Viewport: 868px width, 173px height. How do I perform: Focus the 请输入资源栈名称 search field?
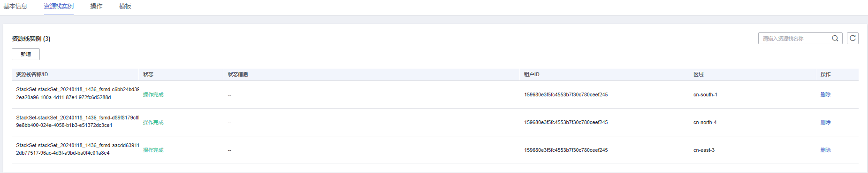795,39
